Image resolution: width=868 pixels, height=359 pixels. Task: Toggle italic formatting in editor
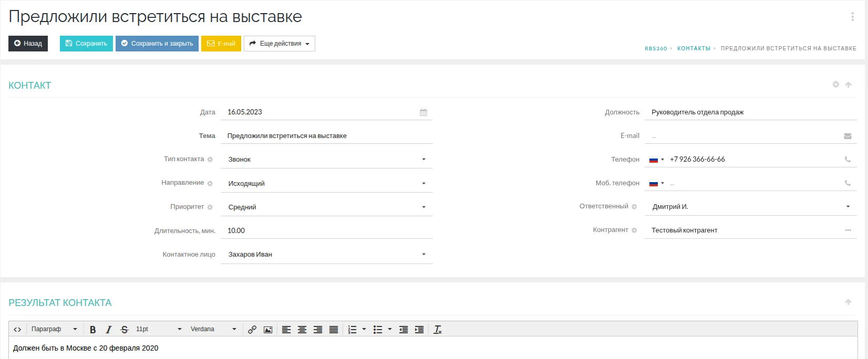tap(109, 330)
